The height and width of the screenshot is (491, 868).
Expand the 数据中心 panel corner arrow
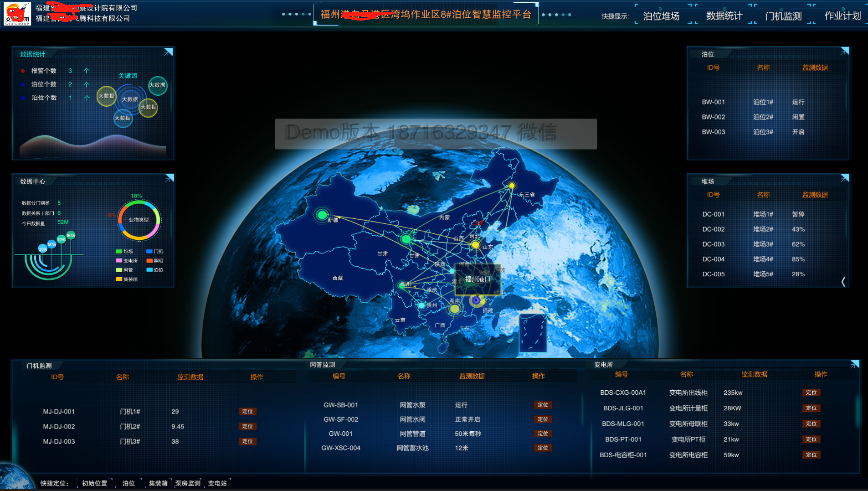point(169,179)
